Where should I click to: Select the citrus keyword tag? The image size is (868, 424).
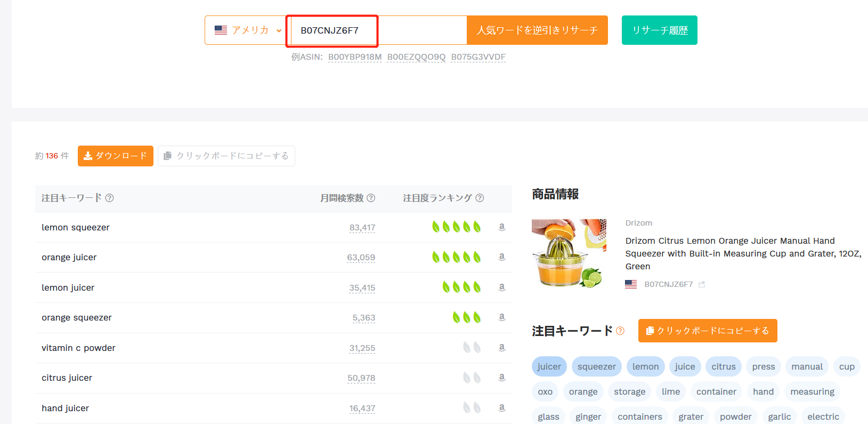[x=724, y=366]
